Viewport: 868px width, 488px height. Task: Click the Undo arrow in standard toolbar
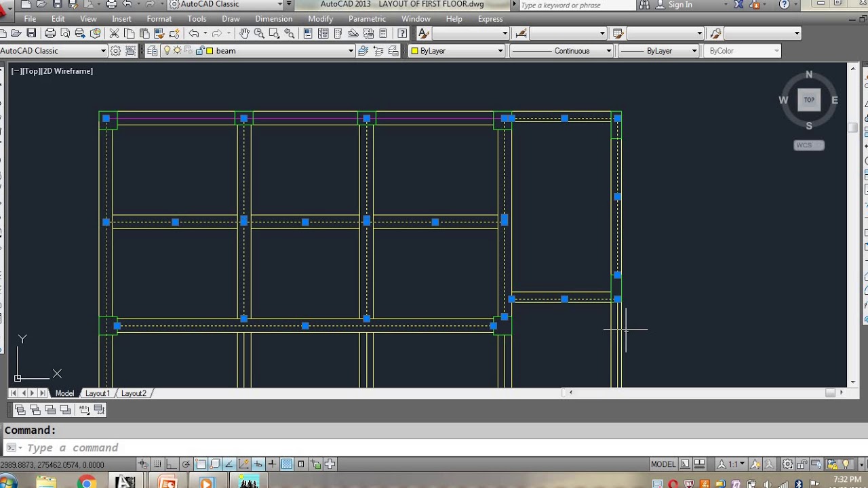pos(193,33)
